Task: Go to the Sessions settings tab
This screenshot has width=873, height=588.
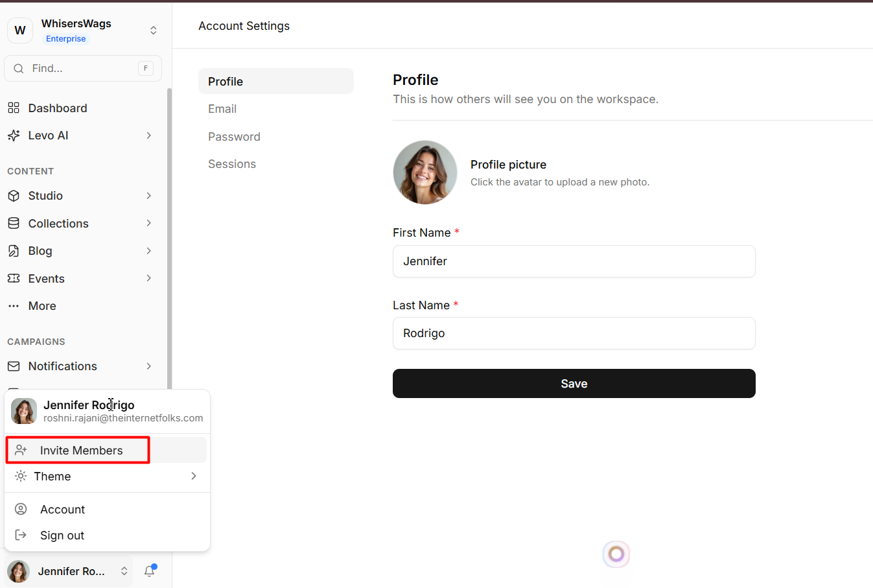Action: point(232,164)
